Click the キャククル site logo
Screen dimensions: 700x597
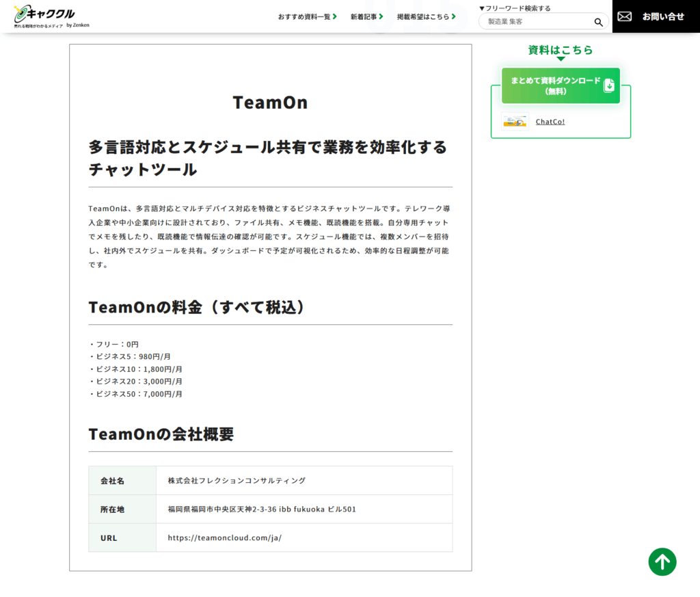coord(51,17)
